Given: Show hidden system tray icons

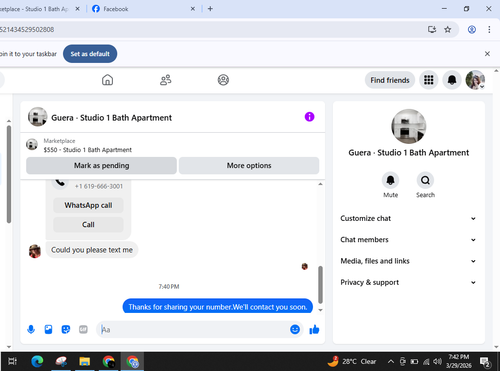Looking at the screenshot, I should 391,362.
